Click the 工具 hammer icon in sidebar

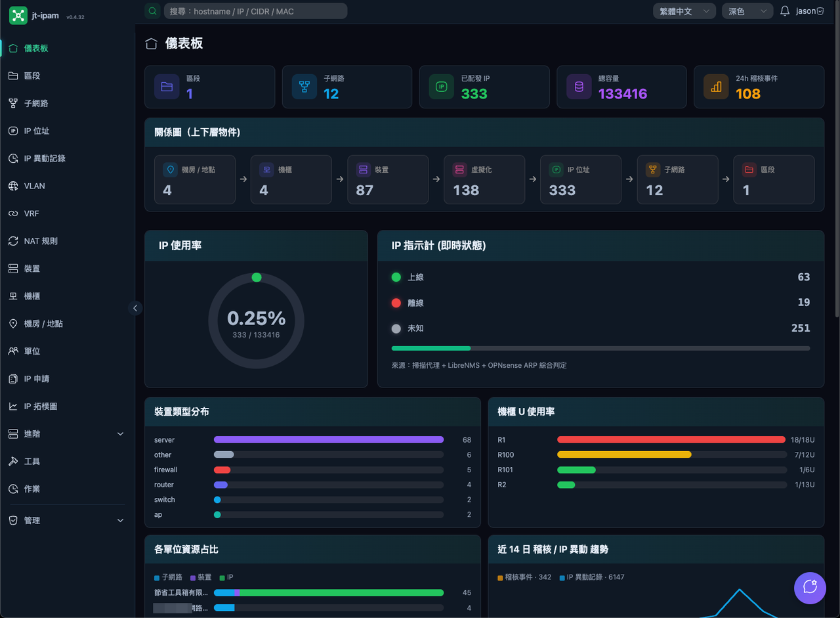[13, 462]
